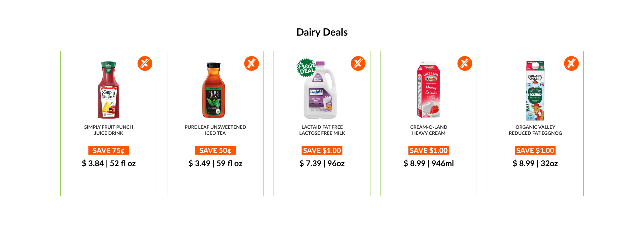Screen dimensions: 644x225
Task: Click the orange icon on Lactaid milk card
Action: pyautogui.click(x=358, y=63)
